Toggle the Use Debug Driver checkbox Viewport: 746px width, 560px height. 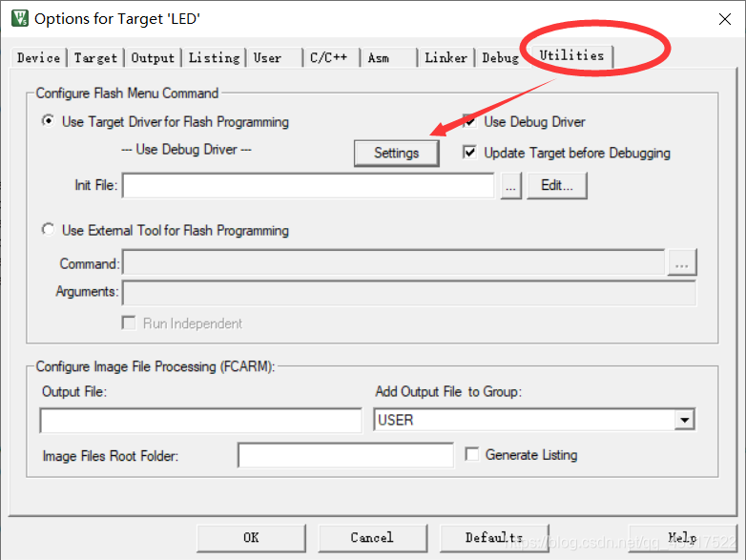[469, 121]
